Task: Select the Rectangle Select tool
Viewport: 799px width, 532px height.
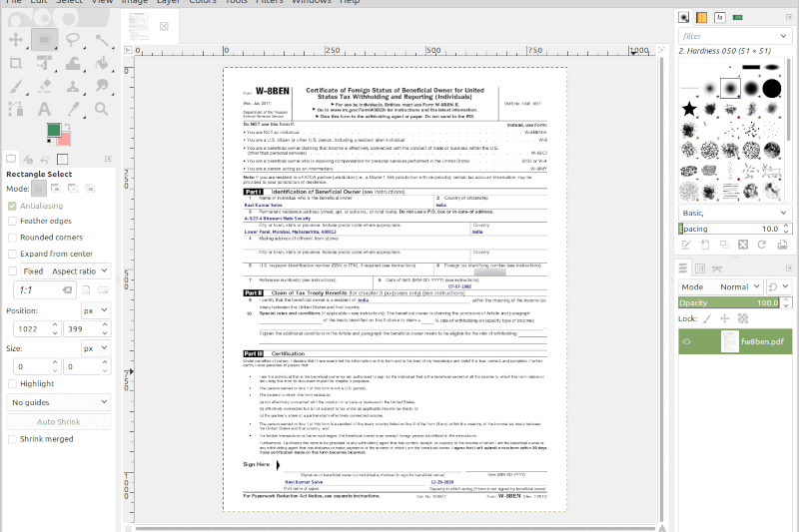Action: [44, 40]
